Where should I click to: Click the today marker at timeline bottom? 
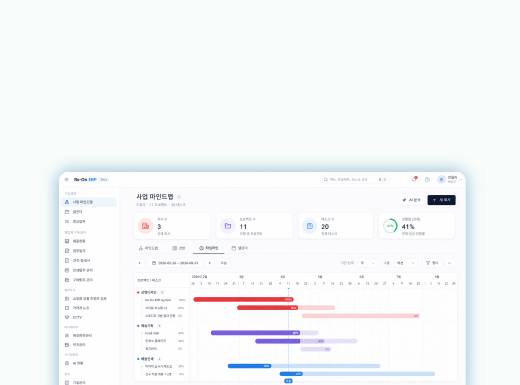288,381
